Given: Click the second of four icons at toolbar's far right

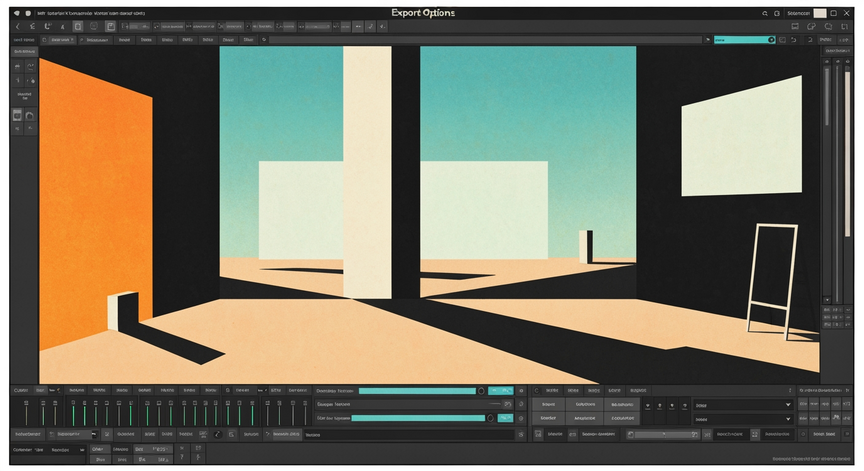Looking at the screenshot, I should (x=812, y=26).
